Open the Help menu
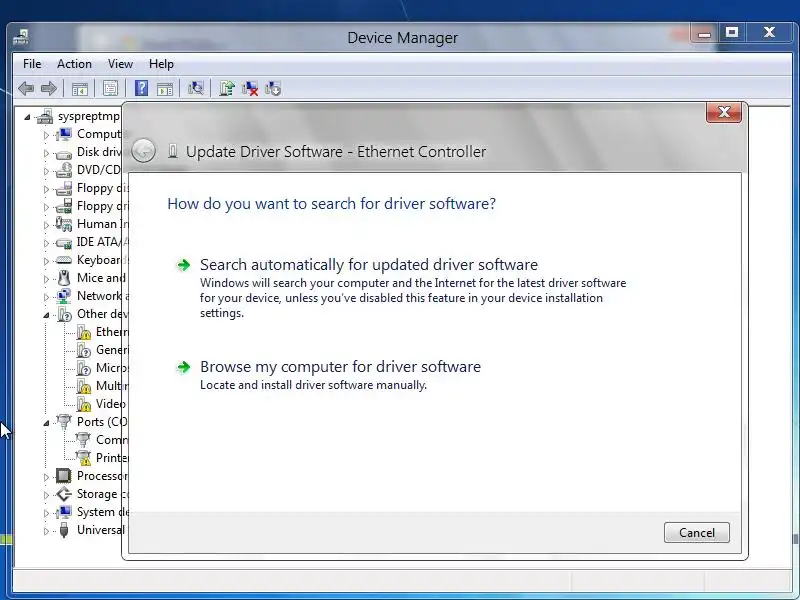The image size is (800, 600). coord(161,64)
